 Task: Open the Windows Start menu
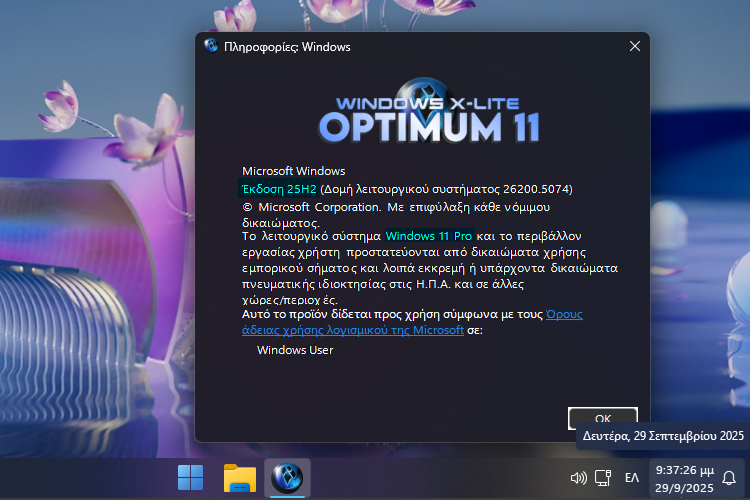[188, 478]
